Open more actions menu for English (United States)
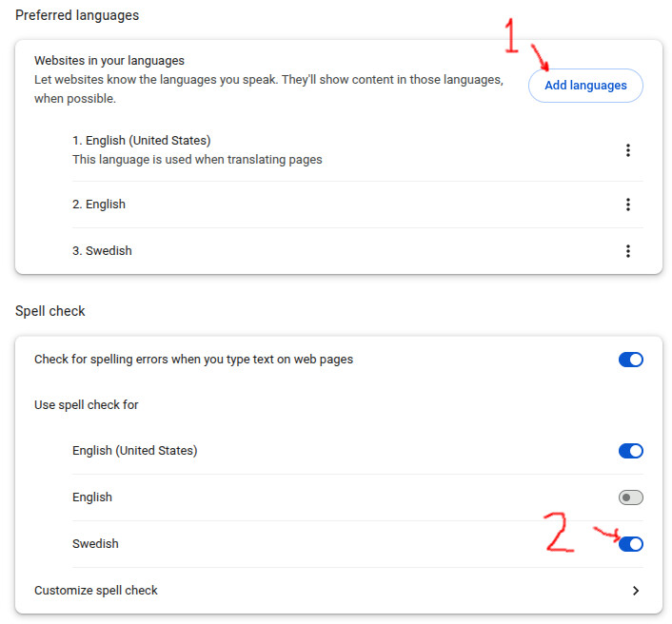This screenshot has height=624, width=672. click(628, 150)
